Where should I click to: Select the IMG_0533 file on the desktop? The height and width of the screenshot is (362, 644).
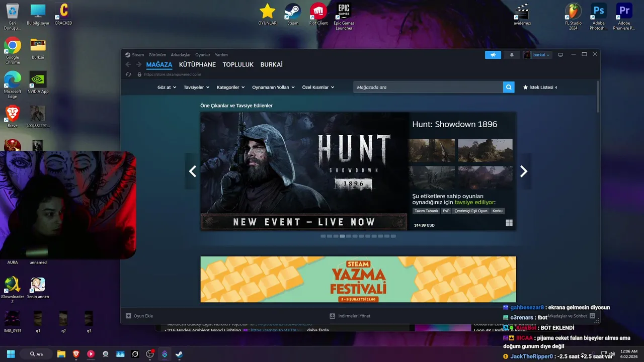click(x=12, y=322)
